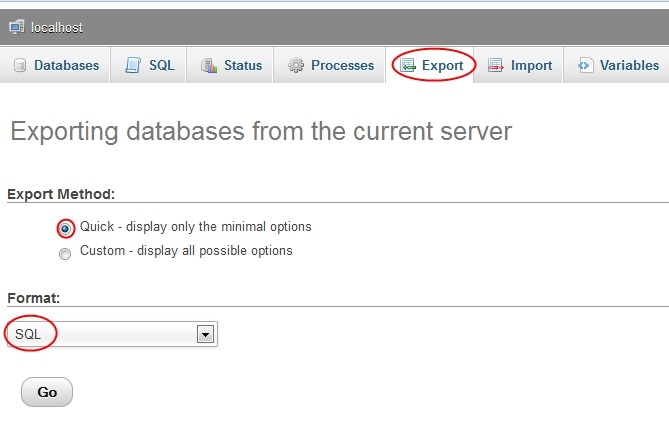This screenshot has height=435, width=669.
Task: Click the SQL scroll icon
Action: 133,65
